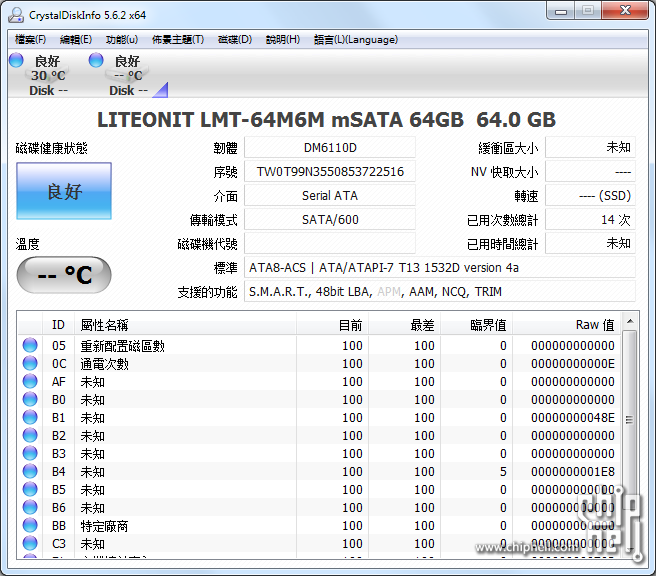The height and width of the screenshot is (576, 656).
Task: Click status orb for attribute B3
Action: (x=30, y=453)
